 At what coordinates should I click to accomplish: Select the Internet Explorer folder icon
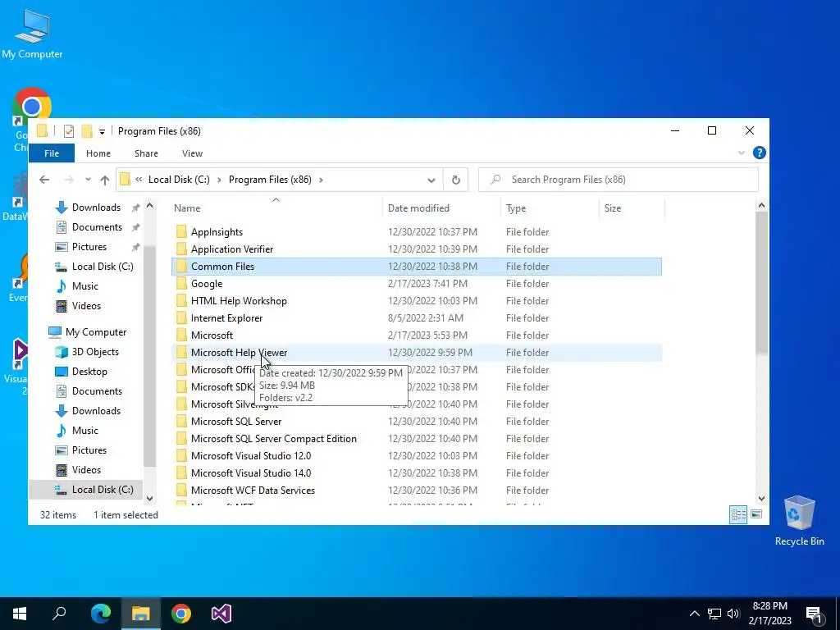tap(181, 318)
